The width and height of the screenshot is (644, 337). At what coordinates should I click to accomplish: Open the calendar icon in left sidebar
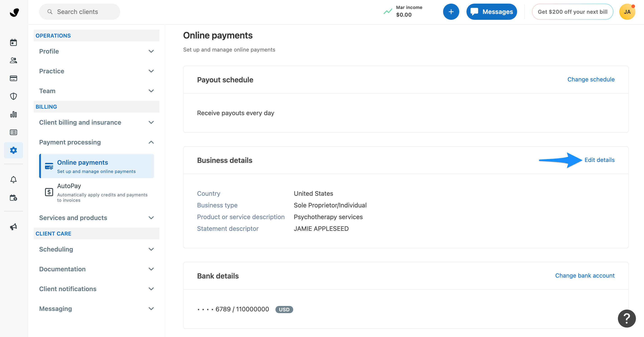click(x=14, y=43)
